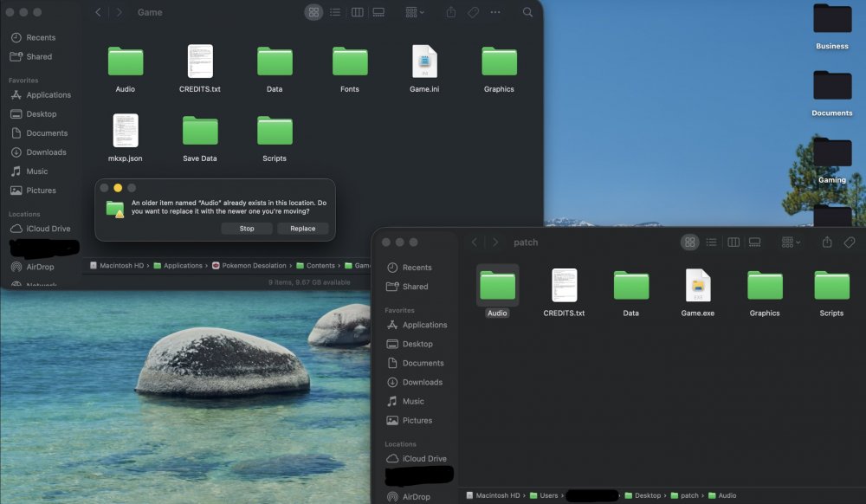This screenshot has height=504, width=866.
Task: Click Replace in the Audio dialog
Action: click(x=302, y=229)
